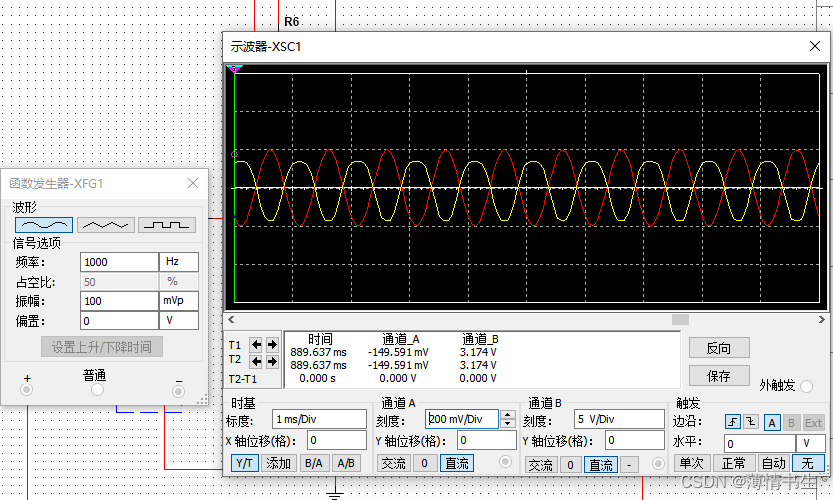
Task: Click the amplitude field showing 100
Action: pos(119,301)
